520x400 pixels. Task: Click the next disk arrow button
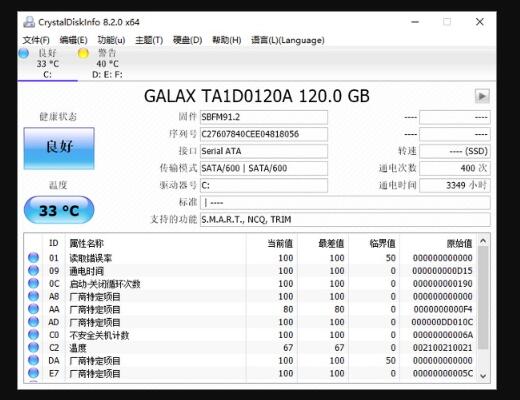click(482, 96)
